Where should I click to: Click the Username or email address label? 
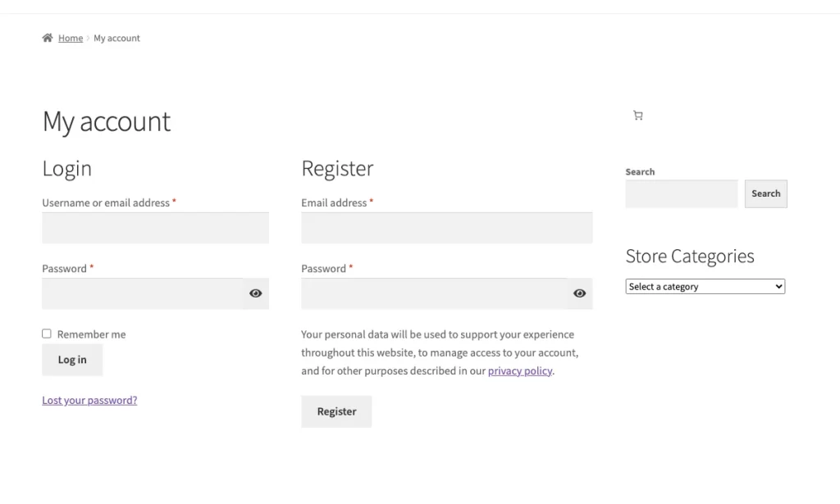[x=106, y=203]
